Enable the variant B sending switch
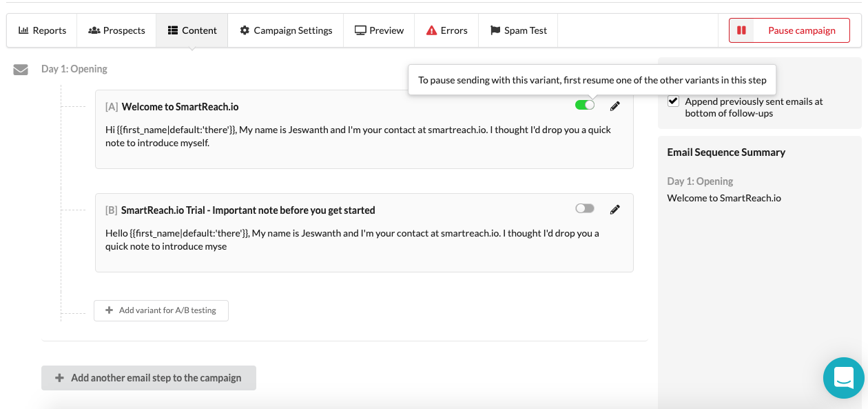The height and width of the screenshot is (409, 868). [x=585, y=208]
